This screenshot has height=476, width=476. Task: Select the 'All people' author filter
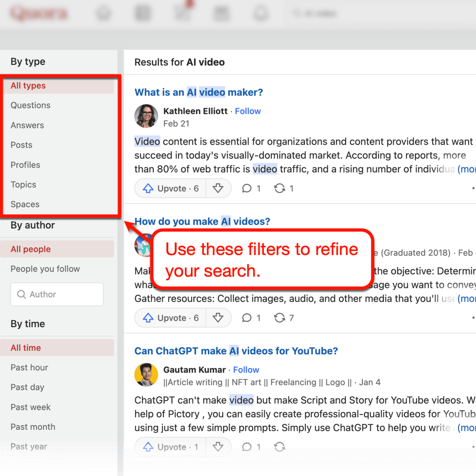[x=30, y=249]
